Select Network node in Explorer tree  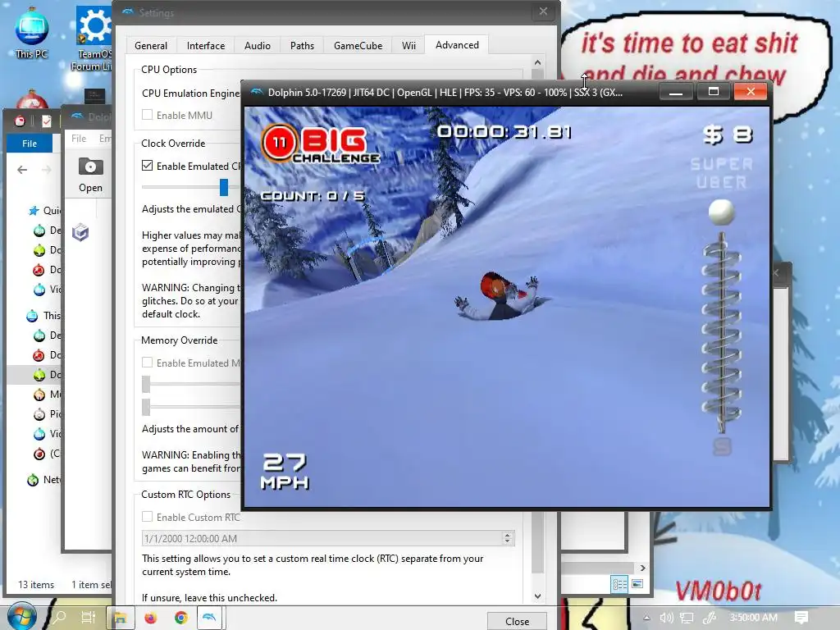44,479
